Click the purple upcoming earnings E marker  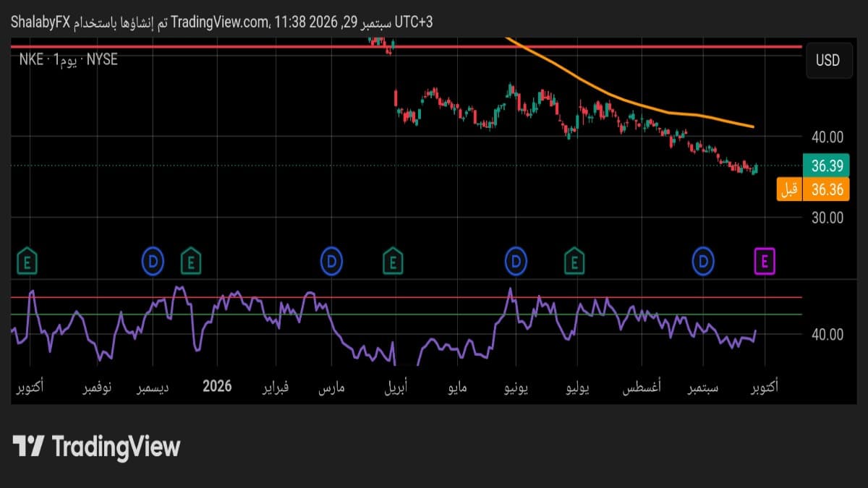click(x=765, y=260)
